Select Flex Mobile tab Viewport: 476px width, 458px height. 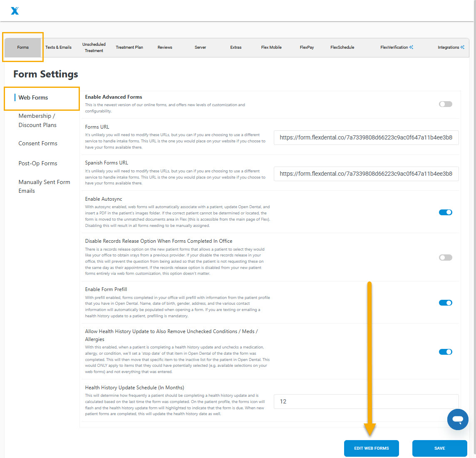(x=271, y=47)
